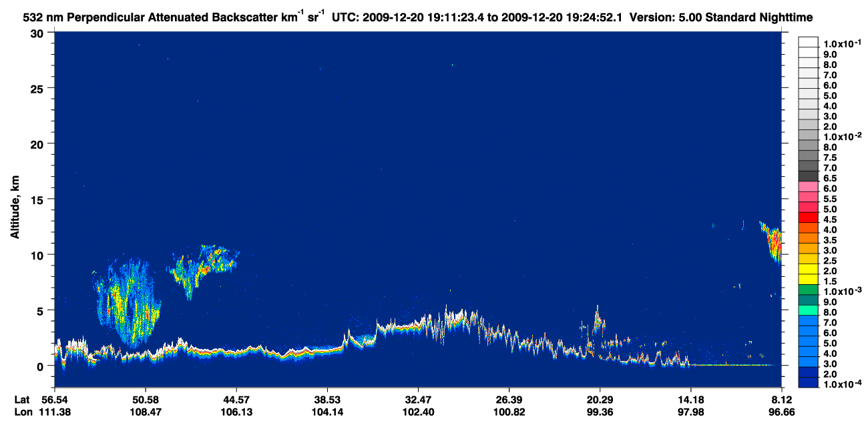
Task: Click latitude value 20.29
Action: (x=600, y=400)
